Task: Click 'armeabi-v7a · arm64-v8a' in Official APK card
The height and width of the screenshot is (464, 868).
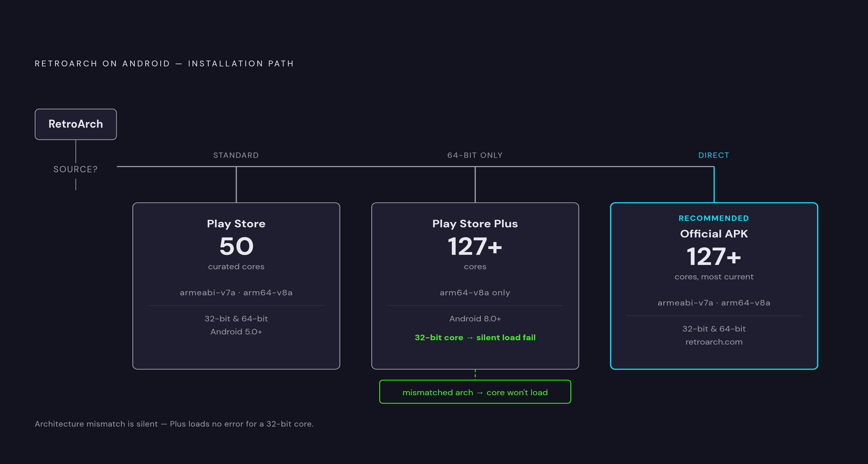Action: pos(714,303)
